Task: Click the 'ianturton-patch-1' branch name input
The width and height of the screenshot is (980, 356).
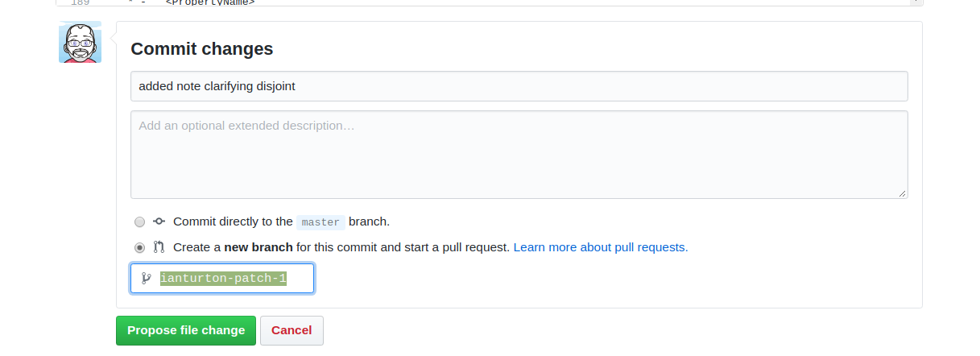Action: [222, 279]
